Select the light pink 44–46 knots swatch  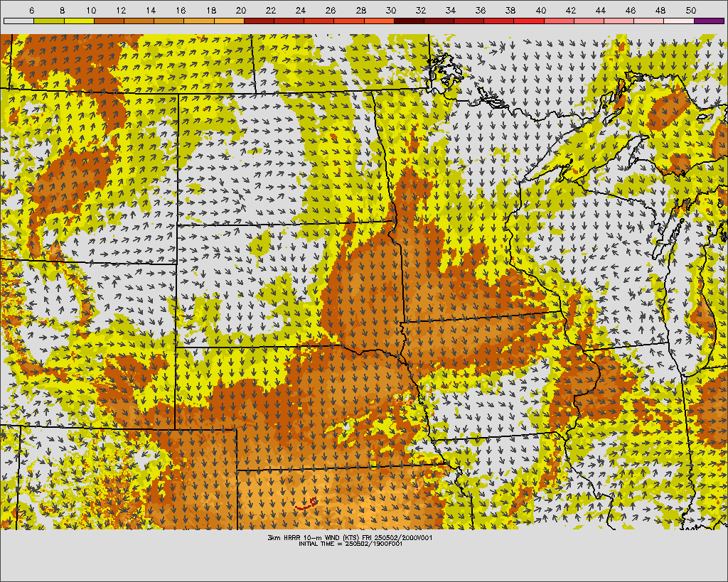pos(619,21)
